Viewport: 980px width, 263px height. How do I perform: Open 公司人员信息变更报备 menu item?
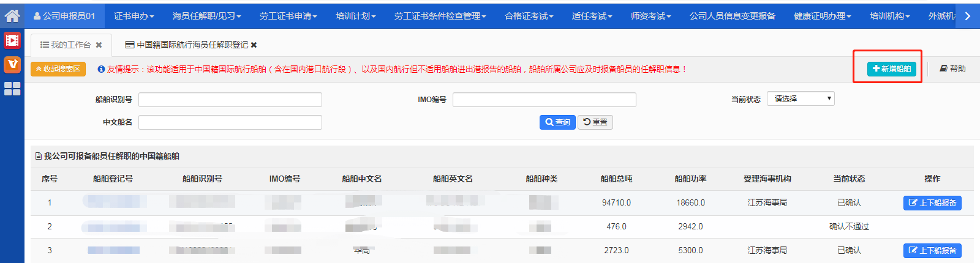tap(732, 16)
